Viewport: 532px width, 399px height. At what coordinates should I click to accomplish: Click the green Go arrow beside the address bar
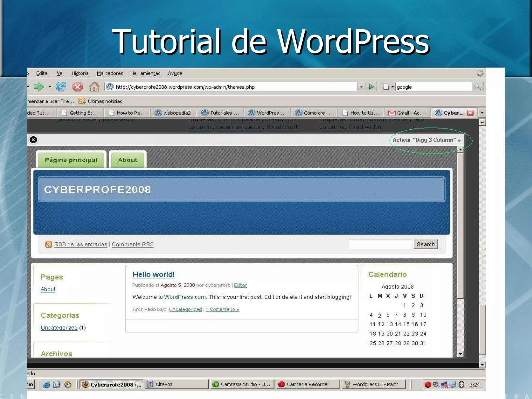pos(371,87)
